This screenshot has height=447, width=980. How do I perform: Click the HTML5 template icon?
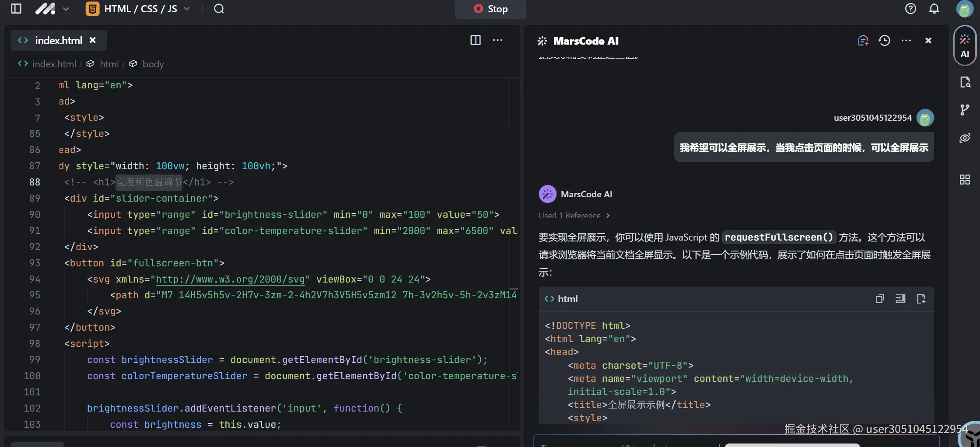[x=92, y=9]
